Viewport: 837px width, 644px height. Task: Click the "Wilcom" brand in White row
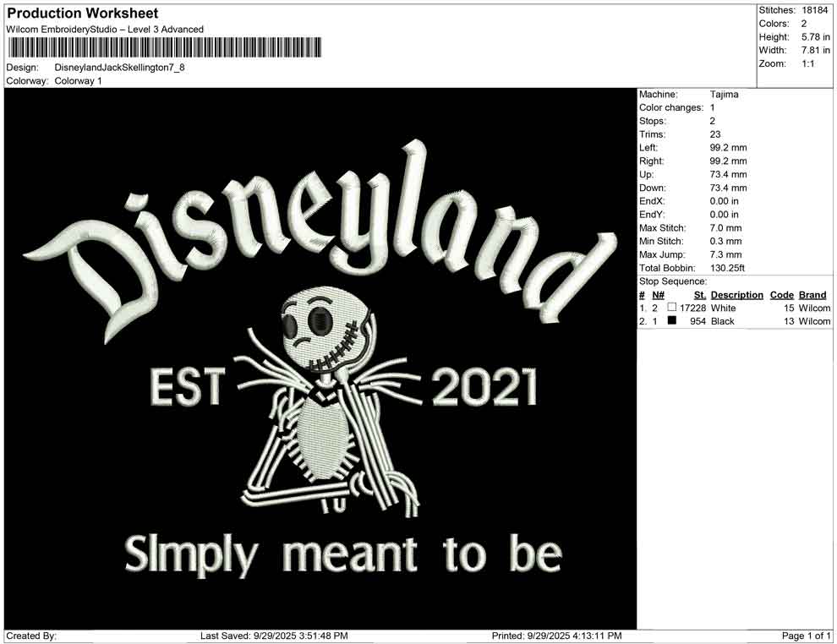coord(814,308)
